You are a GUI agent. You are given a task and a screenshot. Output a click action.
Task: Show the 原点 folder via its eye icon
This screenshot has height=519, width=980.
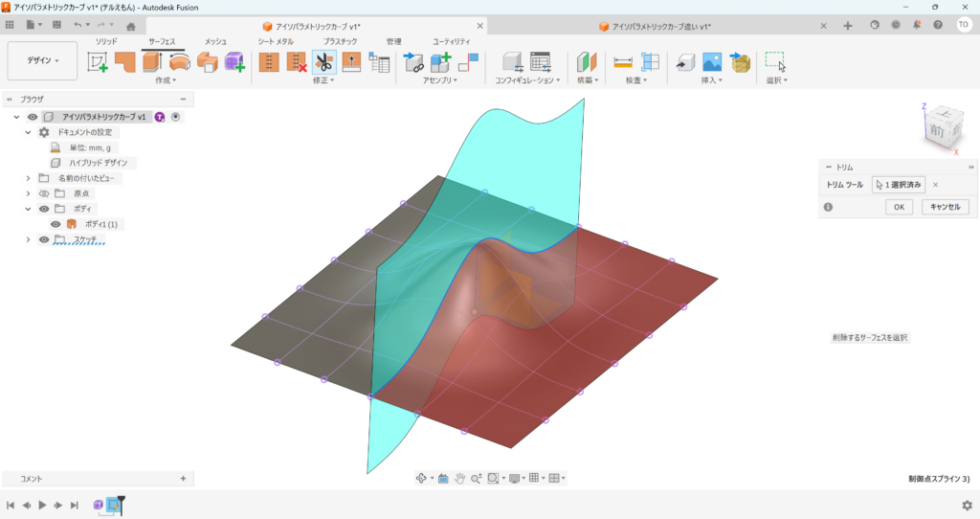(x=44, y=193)
